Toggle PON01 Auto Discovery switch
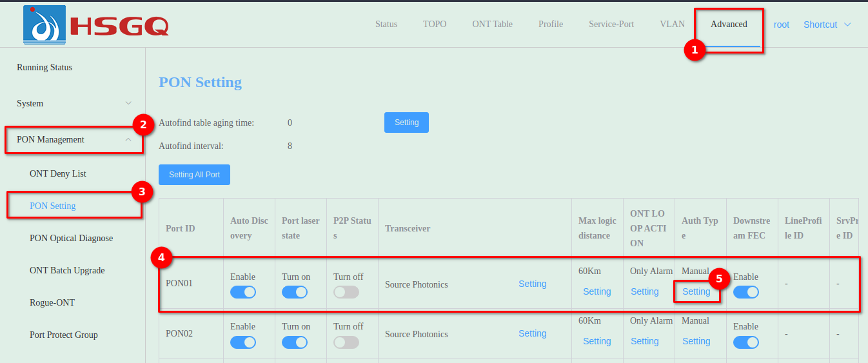 click(242, 292)
